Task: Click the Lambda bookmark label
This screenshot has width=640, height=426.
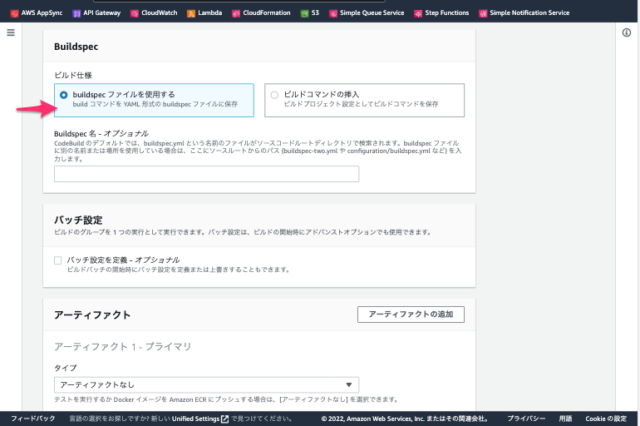Action: [210, 13]
